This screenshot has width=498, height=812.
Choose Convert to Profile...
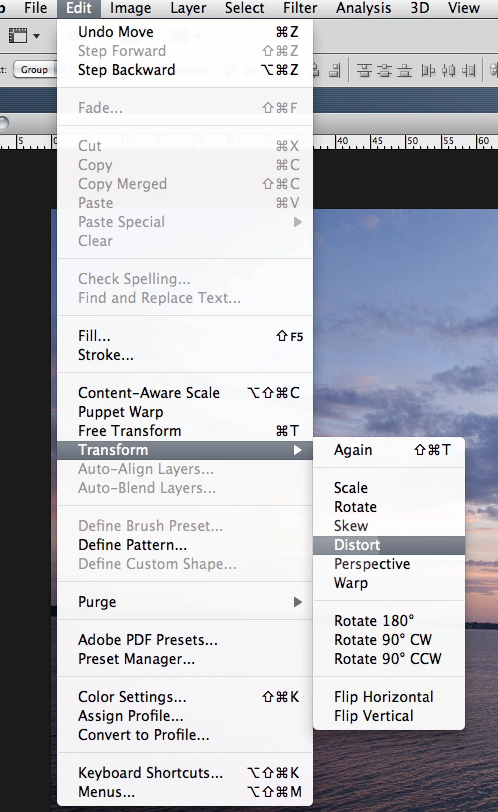point(185,735)
